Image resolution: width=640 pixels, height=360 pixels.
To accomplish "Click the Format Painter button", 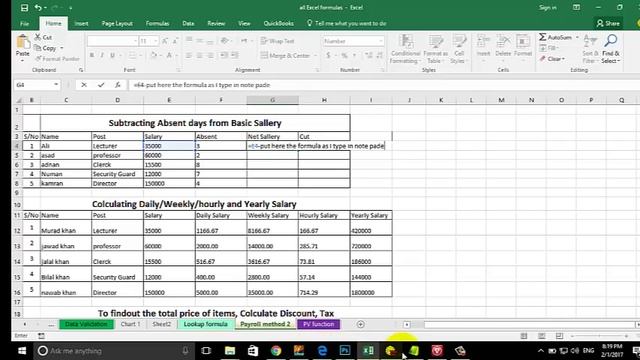I will 58,59.
